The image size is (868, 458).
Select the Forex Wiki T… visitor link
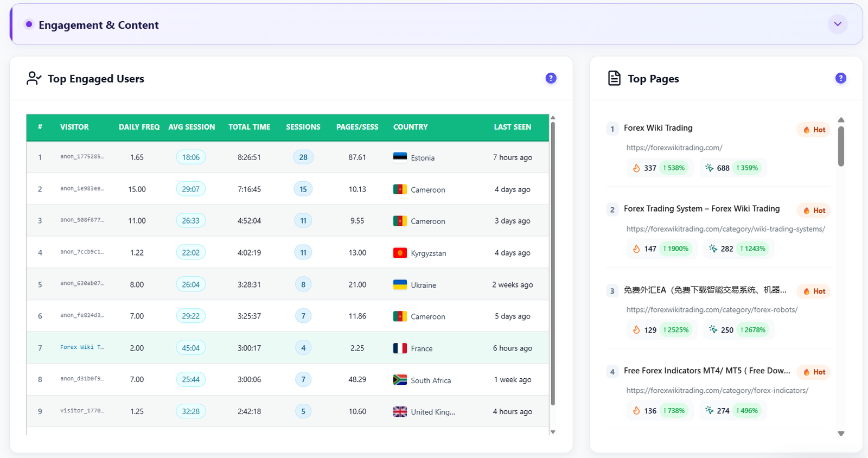[x=82, y=347]
